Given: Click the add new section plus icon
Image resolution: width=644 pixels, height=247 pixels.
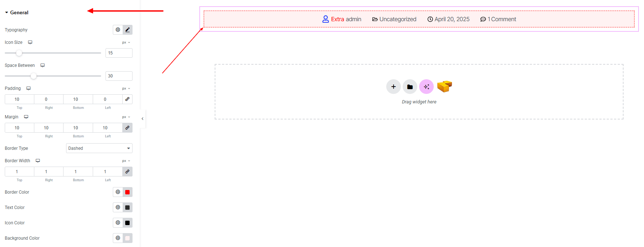Looking at the screenshot, I should (393, 87).
